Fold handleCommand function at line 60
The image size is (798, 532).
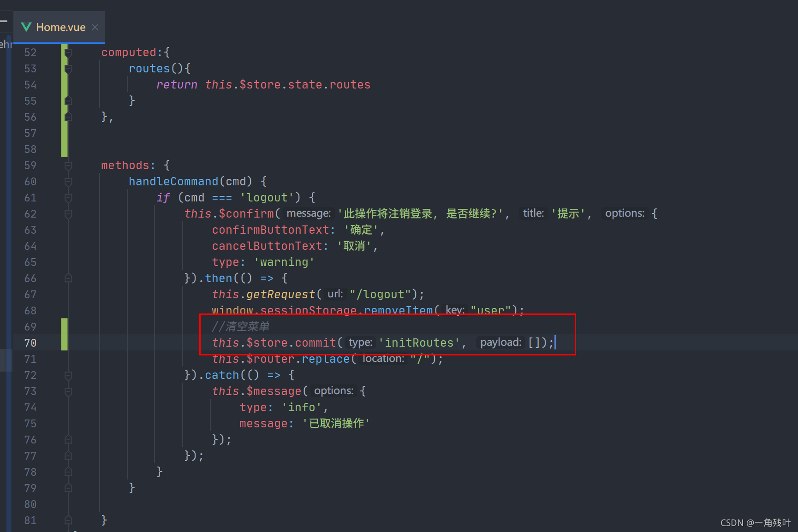[x=68, y=182]
